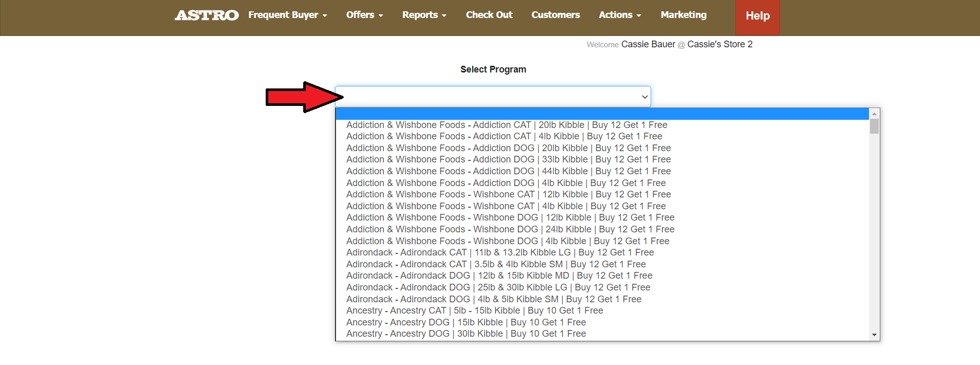Choose Wishbone DOG 24lb Kibble program
The height and width of the screenshot is (365, 980).
(x=602, y=229)
